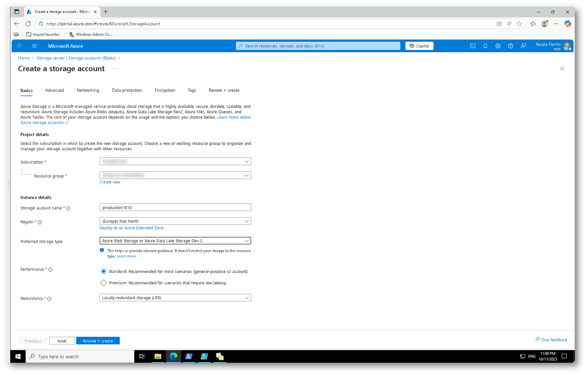Refresh the browser page
Viewport: 588px width, 376px height.
[28, 24]
